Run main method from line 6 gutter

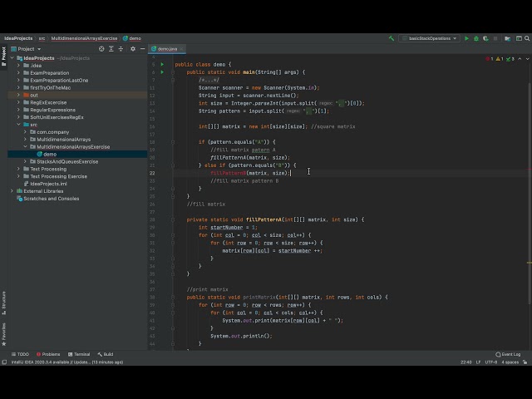pyautogui.click(x=162, y=72)
